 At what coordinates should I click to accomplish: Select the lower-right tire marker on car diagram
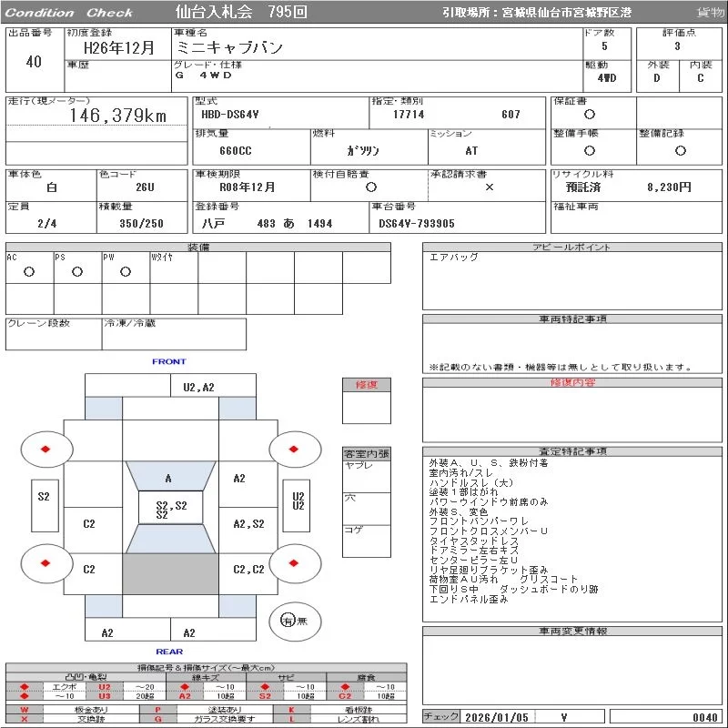coord(295,562)
